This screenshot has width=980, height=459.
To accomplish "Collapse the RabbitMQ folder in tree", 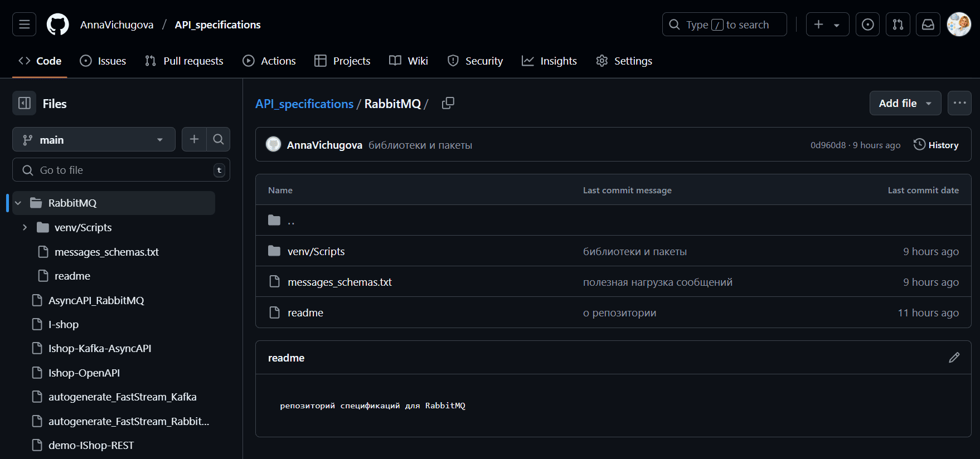I will pyautogui.click(x=18, y=203).
